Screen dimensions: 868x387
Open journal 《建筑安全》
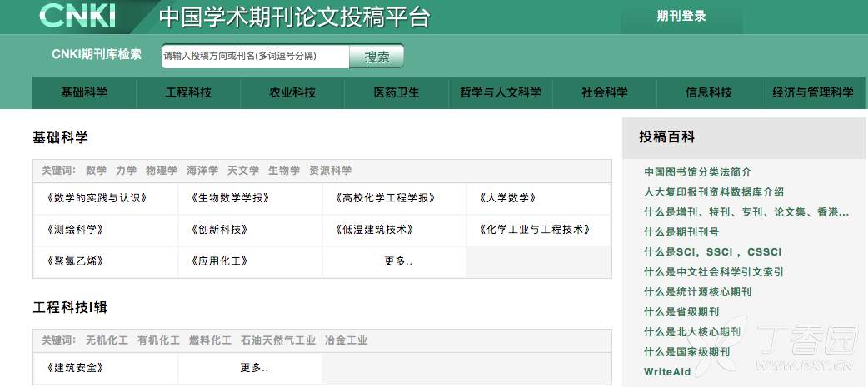tap(75, 368)
